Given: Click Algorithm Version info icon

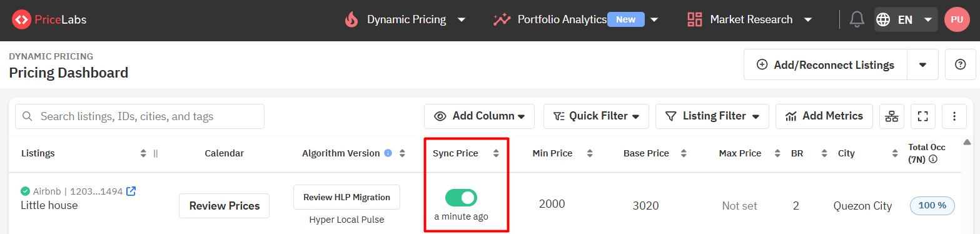Looking at the screenshot, I should 388,153.
